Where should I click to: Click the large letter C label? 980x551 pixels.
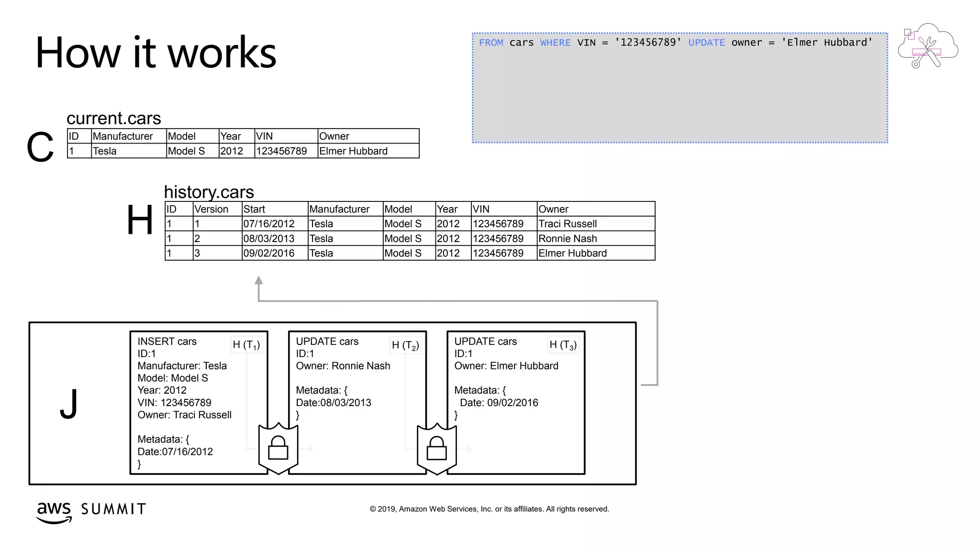[x=40, y=147]
